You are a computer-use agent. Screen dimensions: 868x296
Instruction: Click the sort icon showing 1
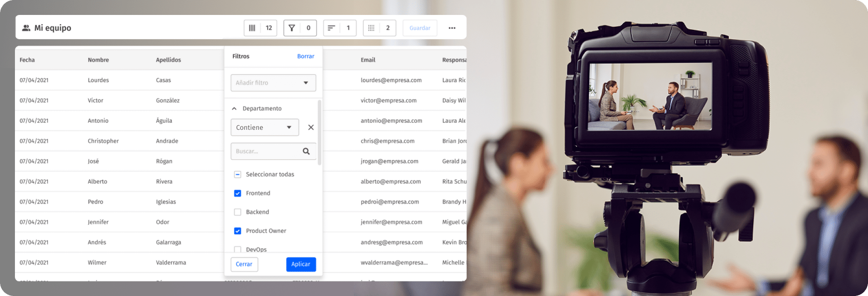pos(332,28)
